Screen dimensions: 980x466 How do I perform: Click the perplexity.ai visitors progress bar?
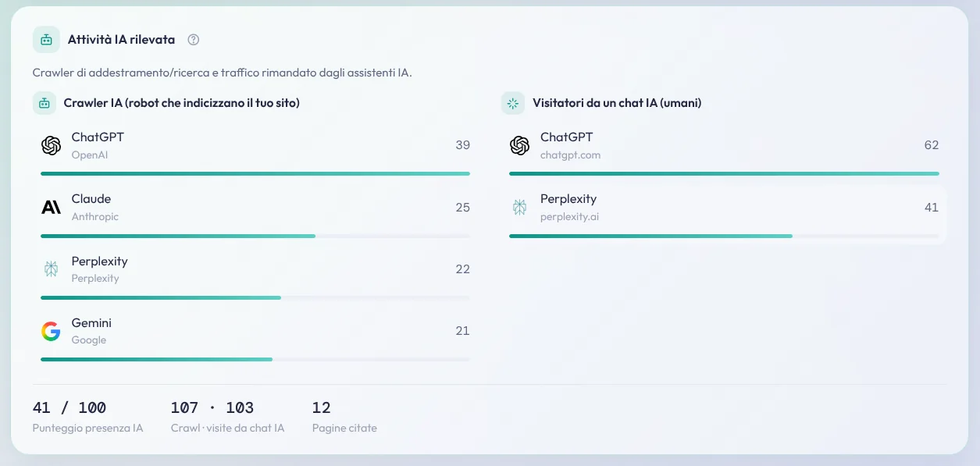[x=724, y=236]
